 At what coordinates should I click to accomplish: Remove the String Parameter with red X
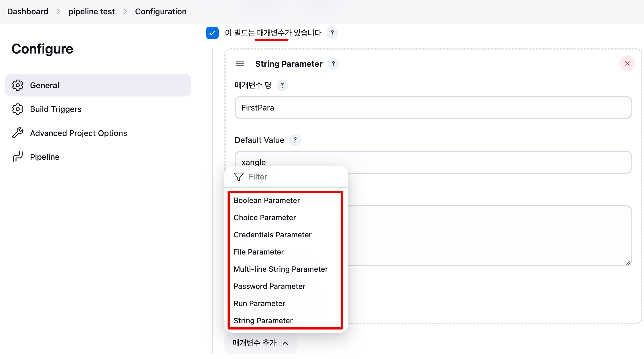coord(627,64)
